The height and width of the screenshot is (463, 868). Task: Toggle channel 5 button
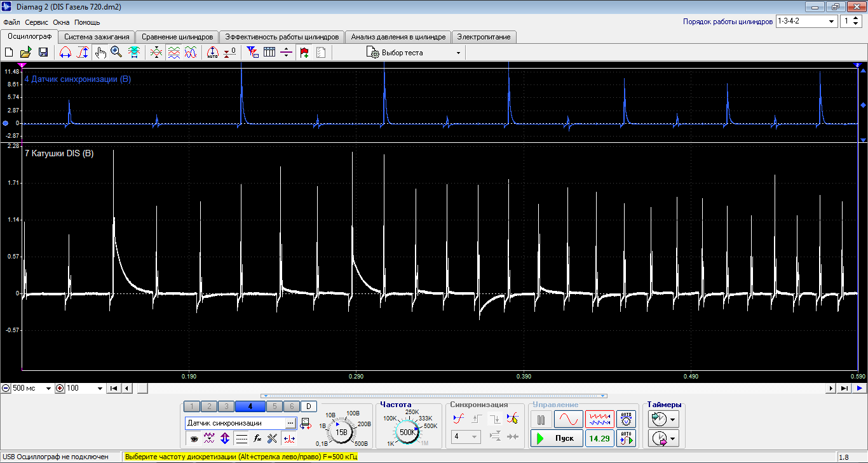pyautogui.click(x=275, y=406)
